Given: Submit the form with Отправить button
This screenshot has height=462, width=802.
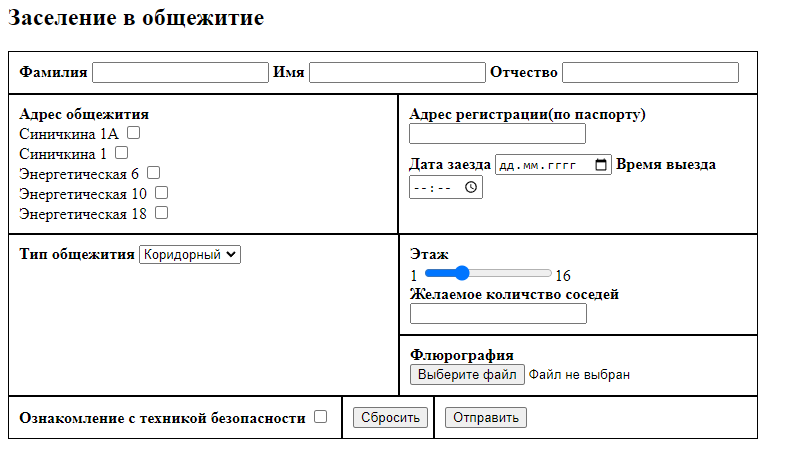Looking at the screenshot, I should pyautogui.click(x=485, y=418).
